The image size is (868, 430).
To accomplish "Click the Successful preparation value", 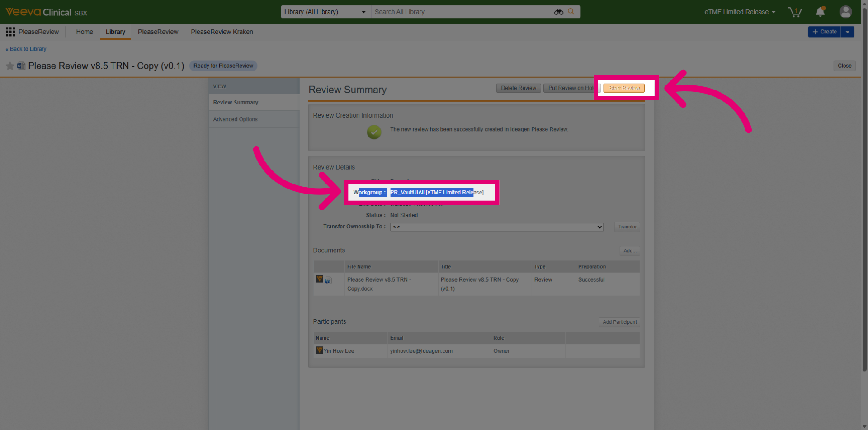I will tap(591, 280).
